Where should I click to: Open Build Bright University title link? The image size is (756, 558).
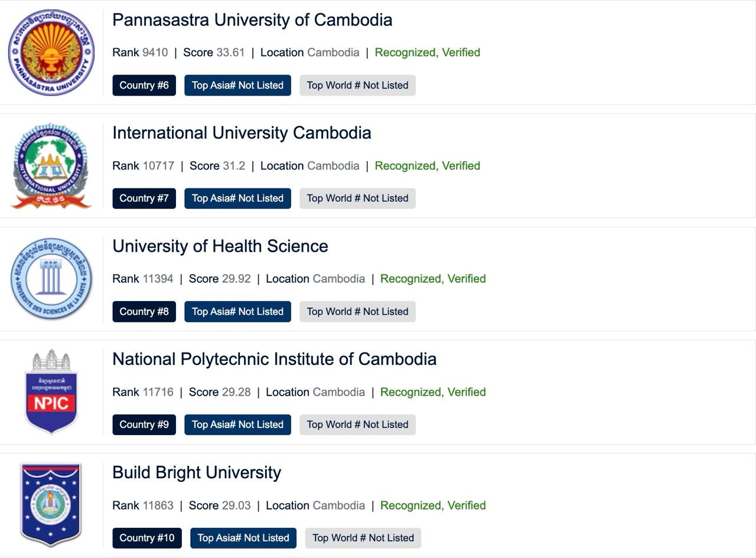[x=197, y=472]
